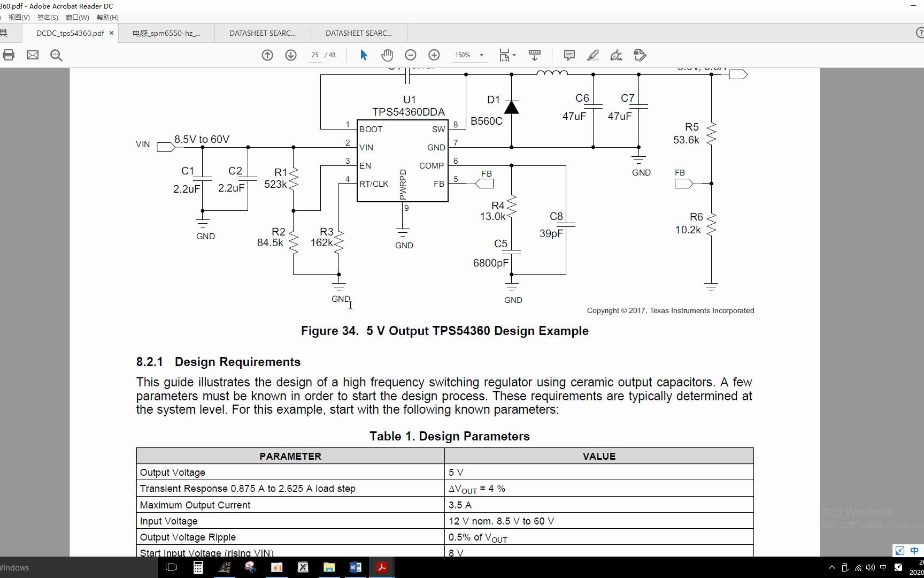Switch to the 电感_spm6550-hz tab
924x578 pixels.
(166, 33)
